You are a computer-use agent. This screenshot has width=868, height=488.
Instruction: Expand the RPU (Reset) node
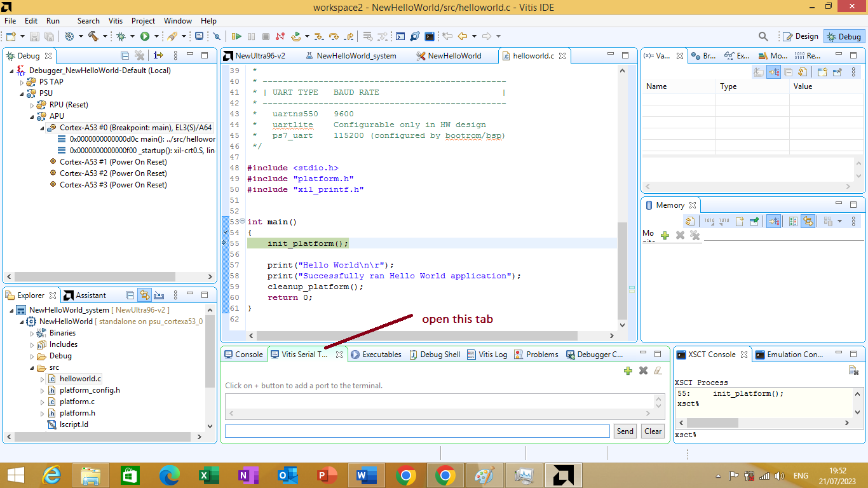coord(32,105)
